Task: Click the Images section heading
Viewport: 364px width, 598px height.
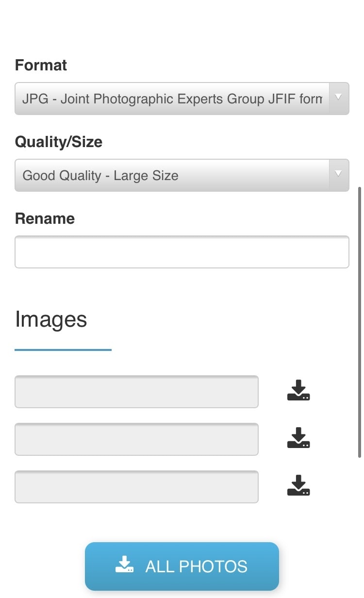Action: (x=51, y=319)
